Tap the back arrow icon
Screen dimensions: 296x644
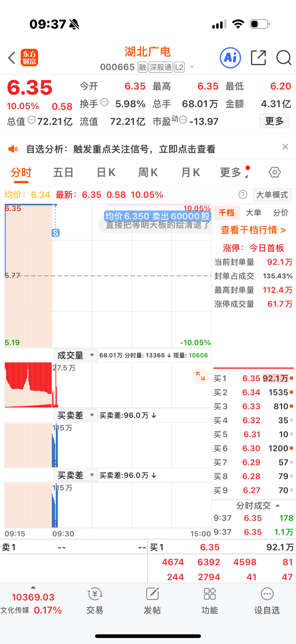(12, 58)
